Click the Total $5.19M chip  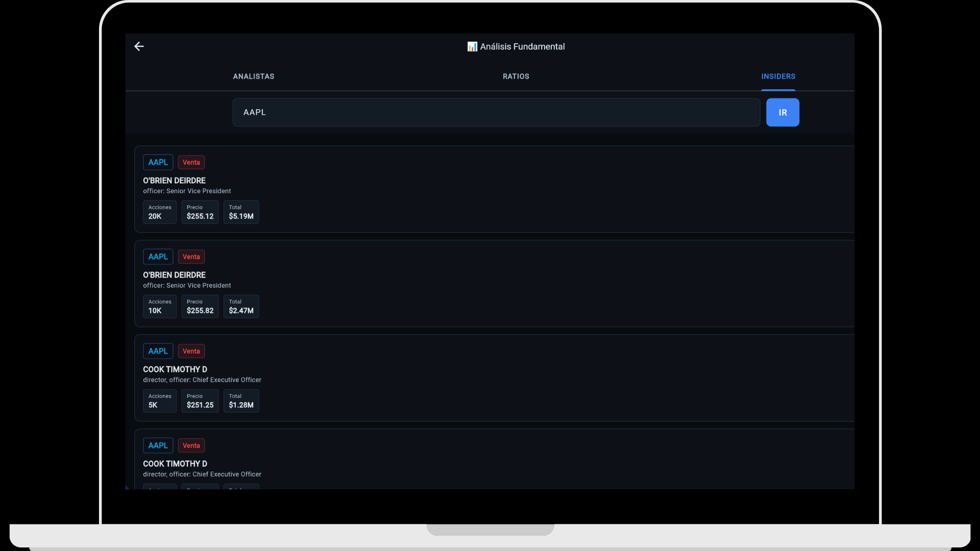[x=241, y=212]
